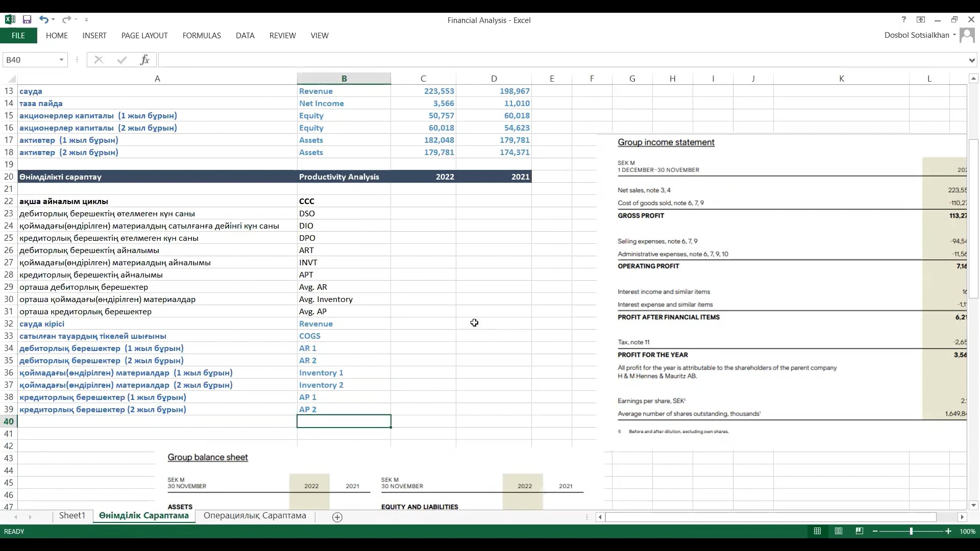Open the Операциялық Сараптама sheet tab
This screenshot has width=980, height=551.
click(255, 516)
